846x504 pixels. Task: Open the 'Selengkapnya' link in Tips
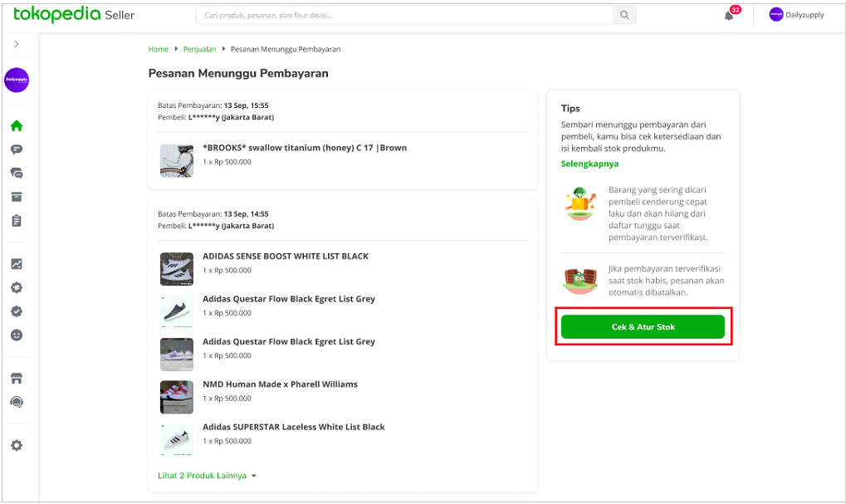[589, 164]
